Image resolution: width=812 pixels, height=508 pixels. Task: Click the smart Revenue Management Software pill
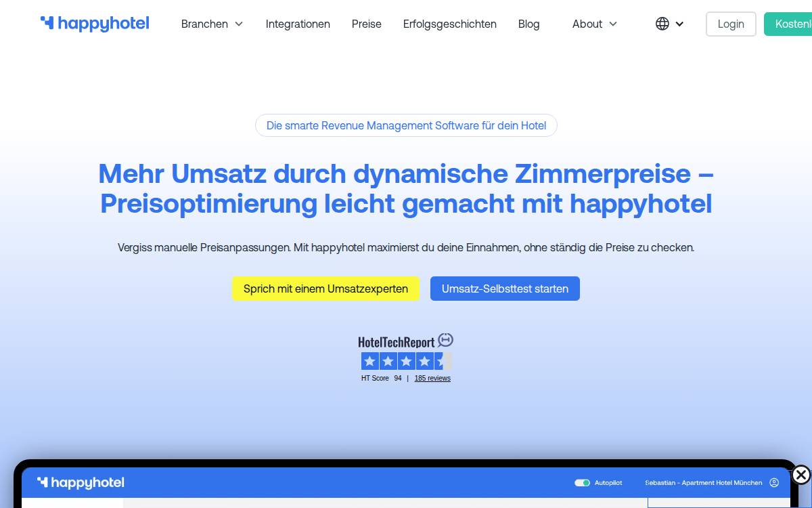(406, 125)
